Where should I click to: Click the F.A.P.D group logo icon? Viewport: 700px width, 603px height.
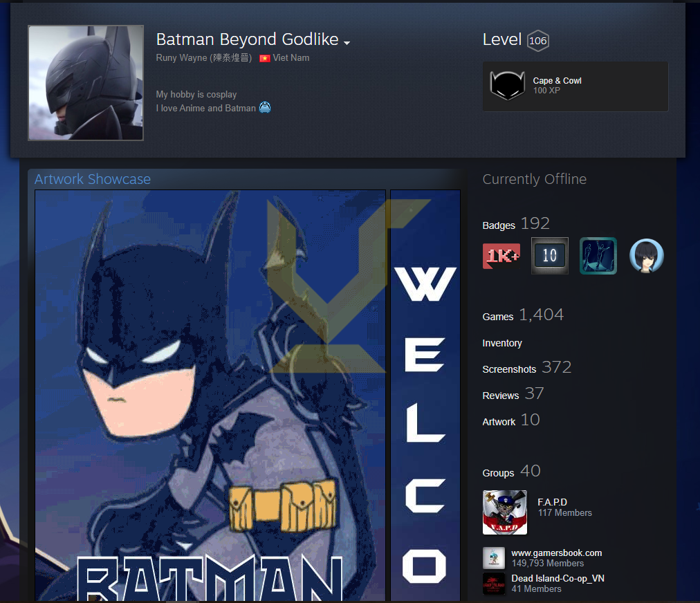point(504,512)
